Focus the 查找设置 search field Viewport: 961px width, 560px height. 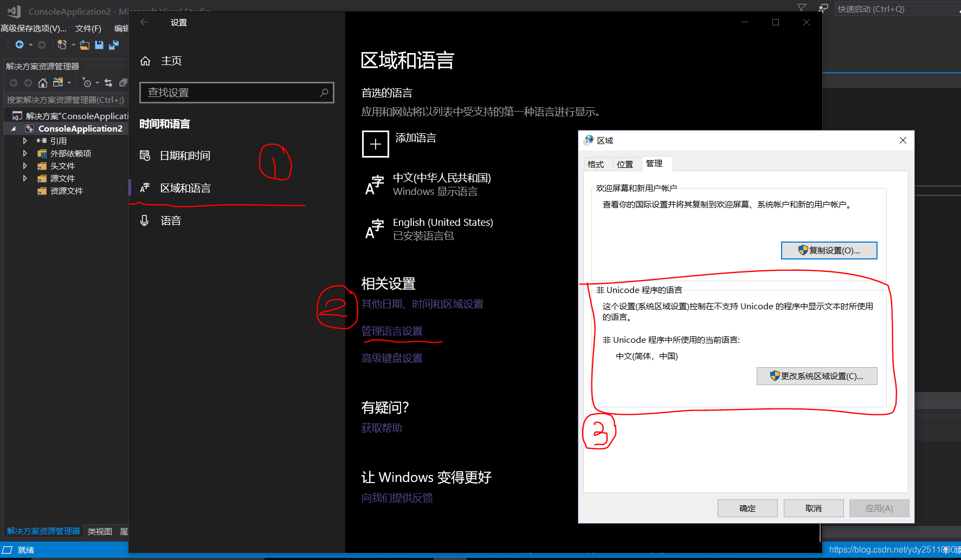(236, 93)
